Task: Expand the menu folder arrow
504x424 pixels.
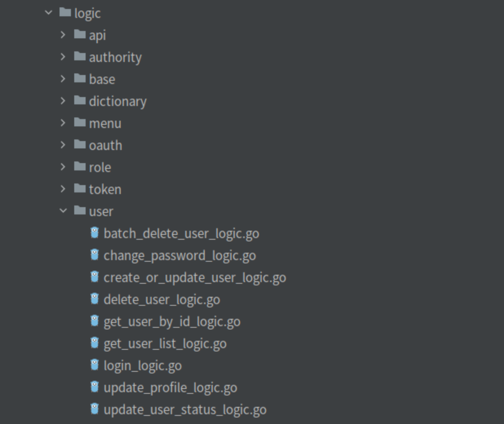Action: (x=63, y=123)
